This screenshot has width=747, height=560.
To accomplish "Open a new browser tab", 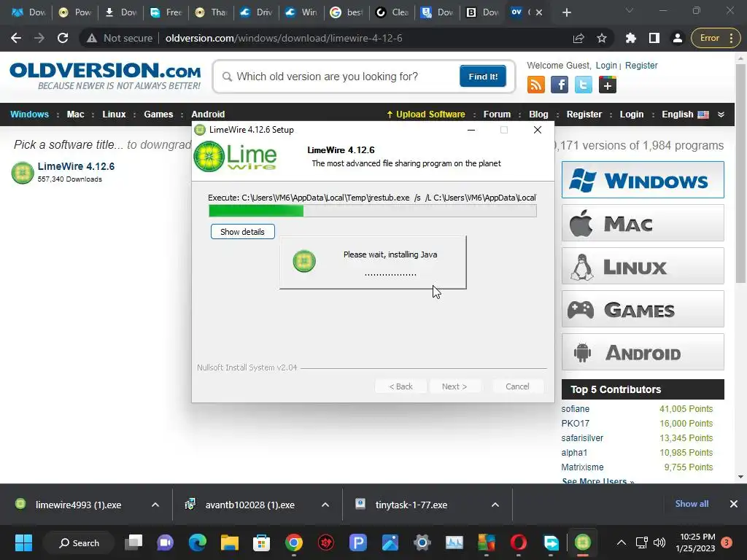I will tap(566, 12).
